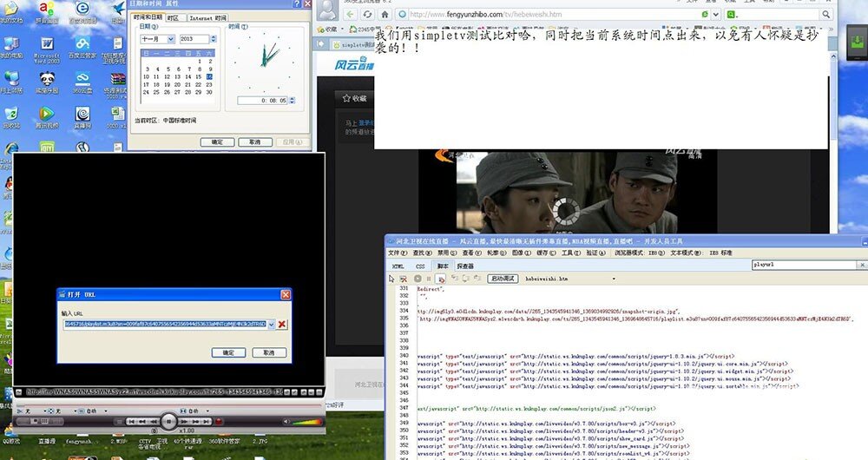Click fast-forward button right of pause
Screen dimensions: 868x460
tap(184, 421)
